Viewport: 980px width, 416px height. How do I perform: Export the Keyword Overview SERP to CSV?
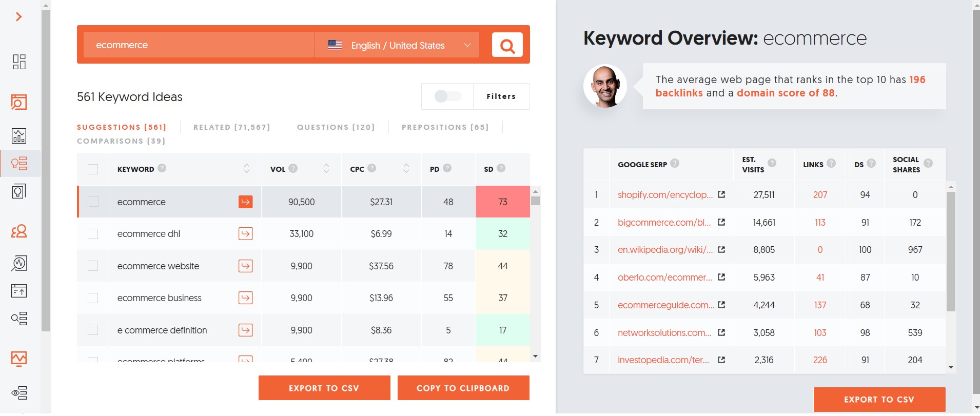pyautogui.click(x=879, y=400)
